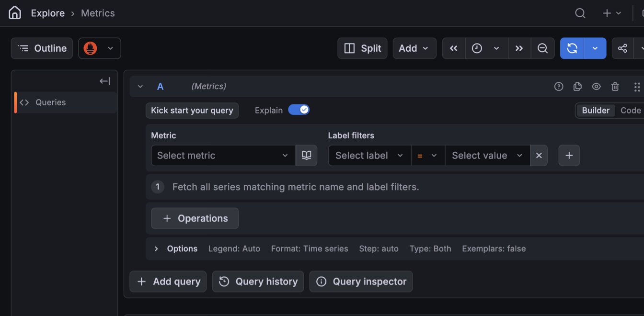This screenshot has height=316, width=644.
Task: Zoom out the time range
Action: tap(542, 48)
